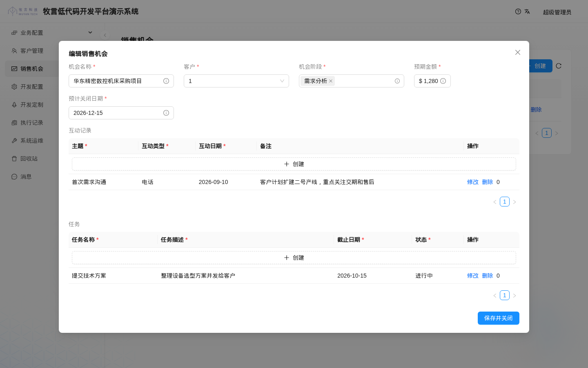This screenshot has height=368, width=588.
Task: Click 保存并关闭 button
Action: 499,318
